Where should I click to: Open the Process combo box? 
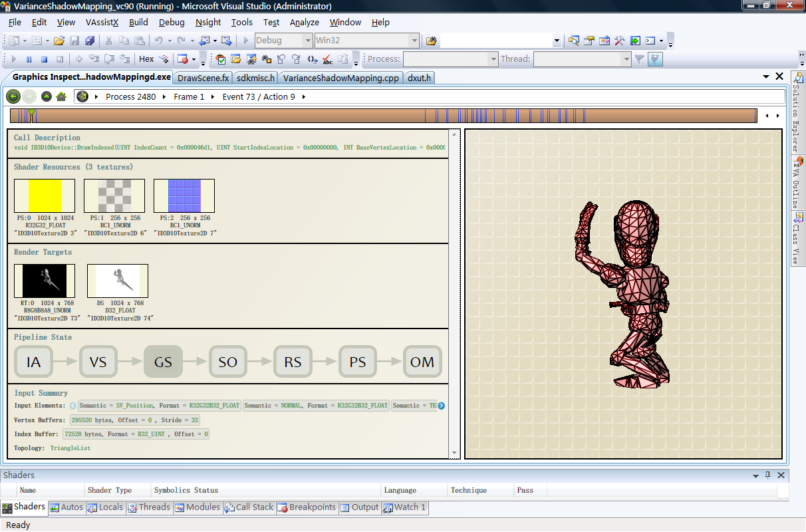[451, 59]
